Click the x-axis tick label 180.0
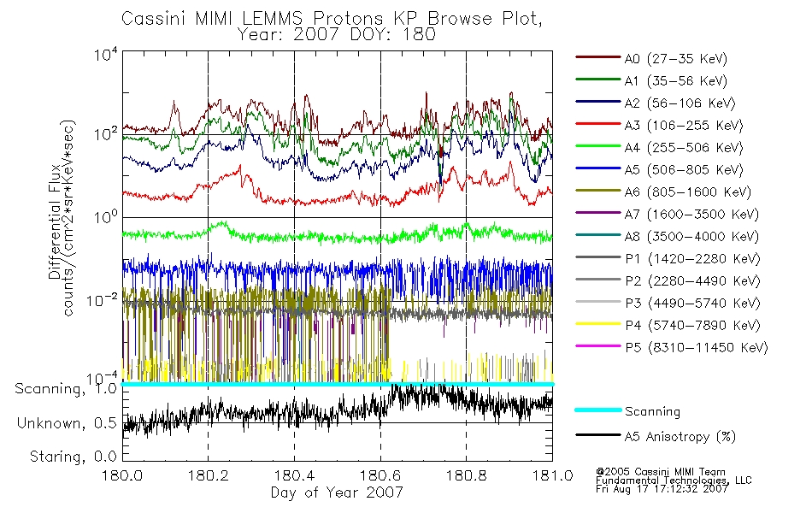Image resolution: width=812 pixels, height=513 pixels. coord(122,475)
